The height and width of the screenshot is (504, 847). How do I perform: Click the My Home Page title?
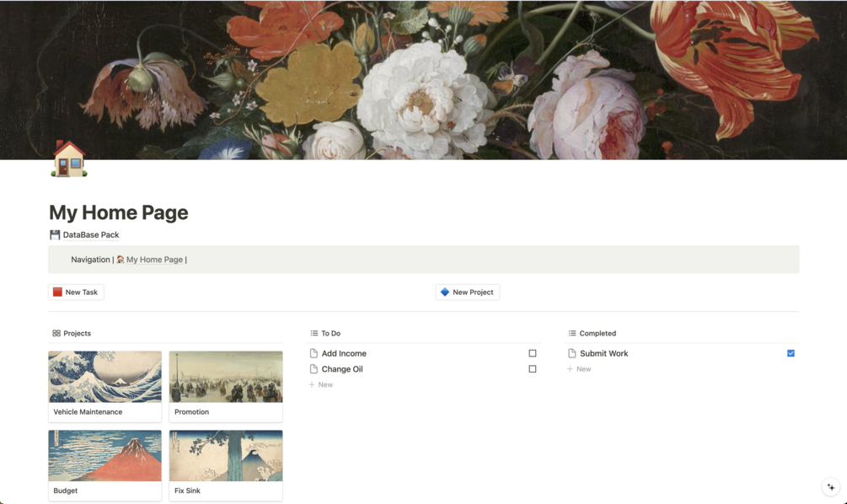tap(118, 212)
